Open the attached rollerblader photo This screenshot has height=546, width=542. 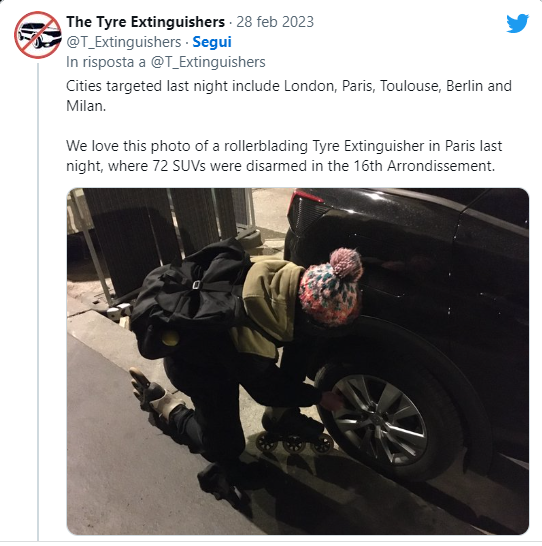[298, 361]
